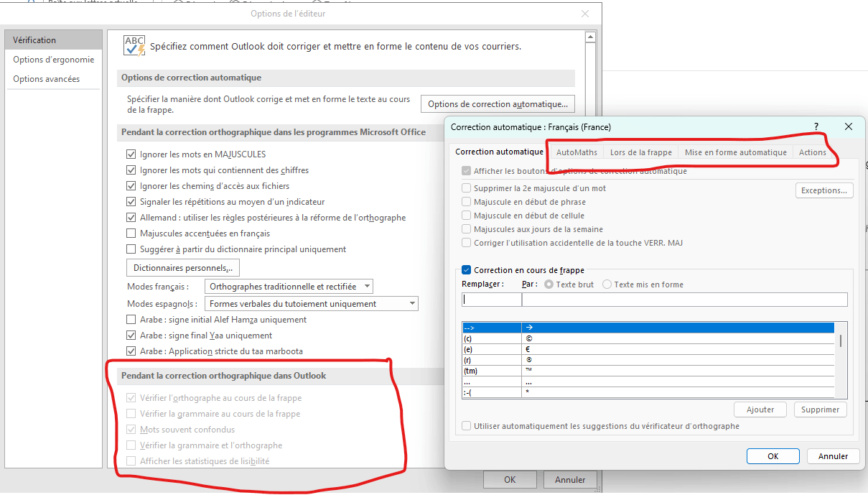Open Options avancées category
The height and width of the screenshot is (495, 868).
53,79
